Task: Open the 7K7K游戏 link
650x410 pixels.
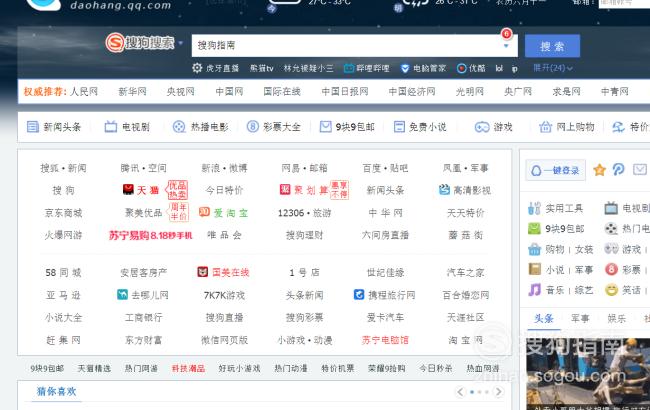Action: click(224, 295)
